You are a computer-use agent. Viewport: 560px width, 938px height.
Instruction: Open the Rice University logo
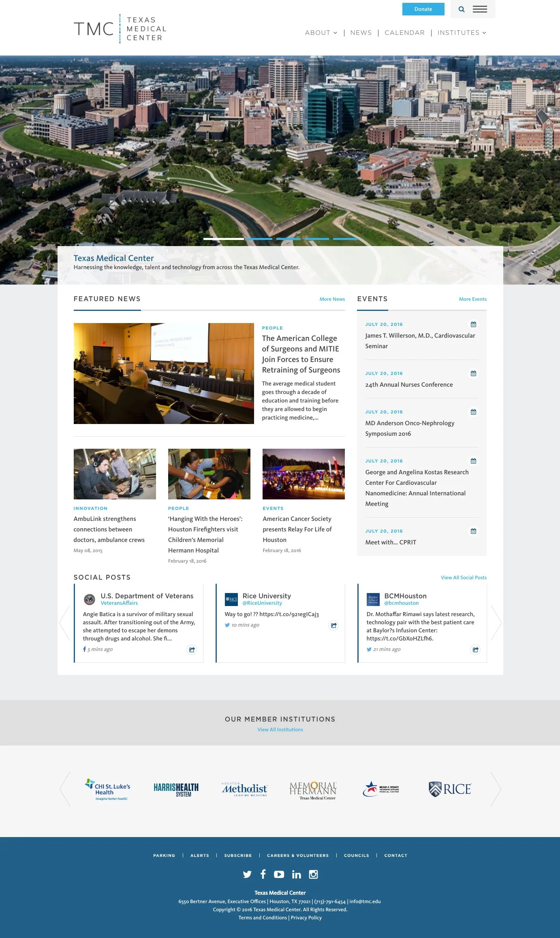click(x=450, y=789)
